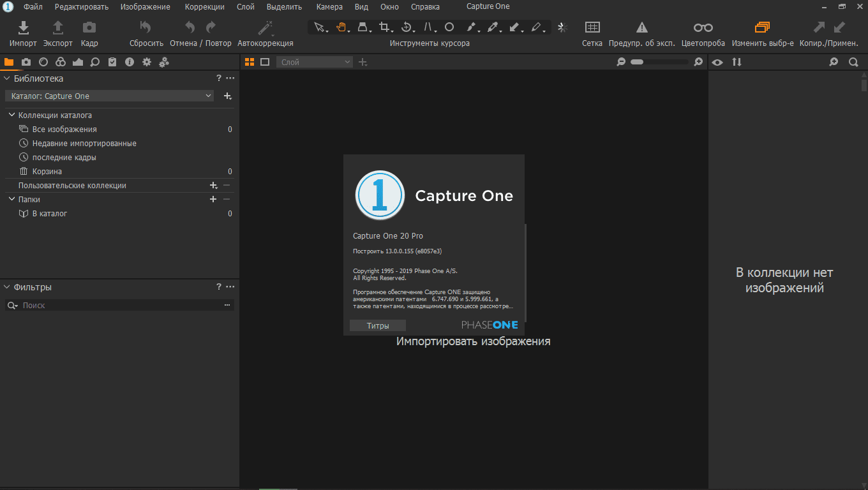Adjust the viewer zoom slider
868x490 pixels.
tap(659, 62)
